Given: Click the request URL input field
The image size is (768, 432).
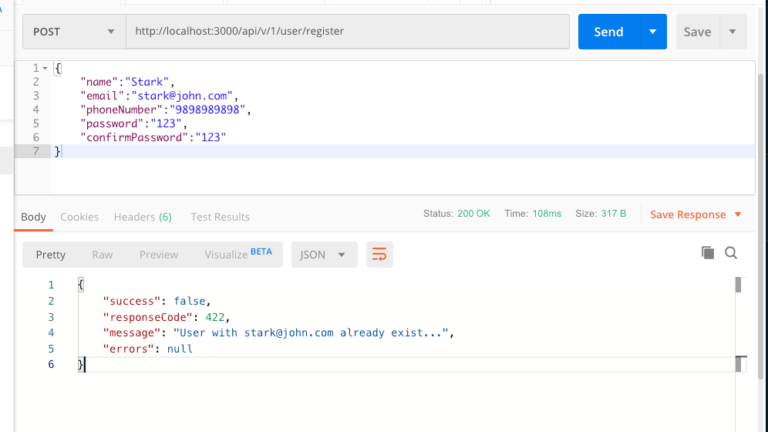Looking at the screenshot, I should [348, 31].
